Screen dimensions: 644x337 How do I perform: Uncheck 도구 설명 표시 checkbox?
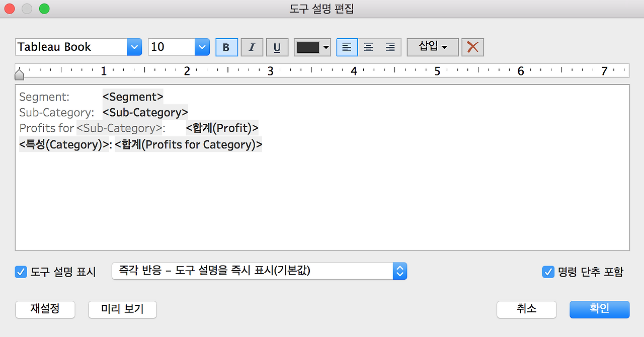(x=21, y=272)
